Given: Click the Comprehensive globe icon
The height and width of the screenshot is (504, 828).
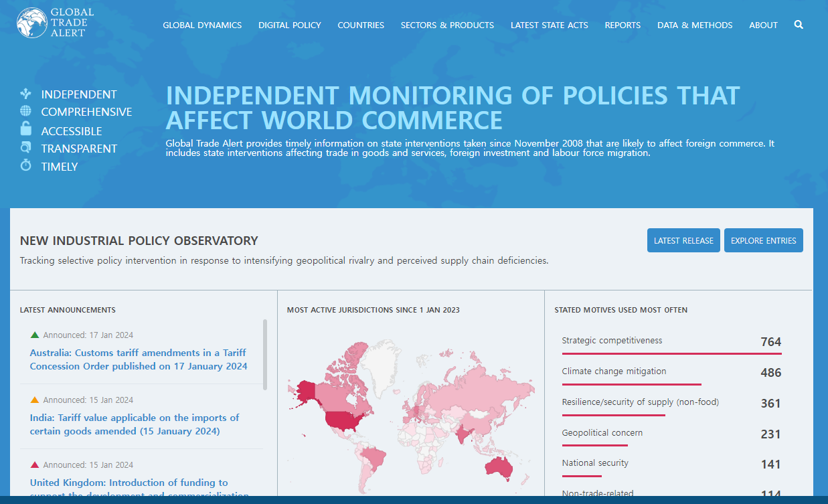Looking at the screenshot, I should coord(26,111).
